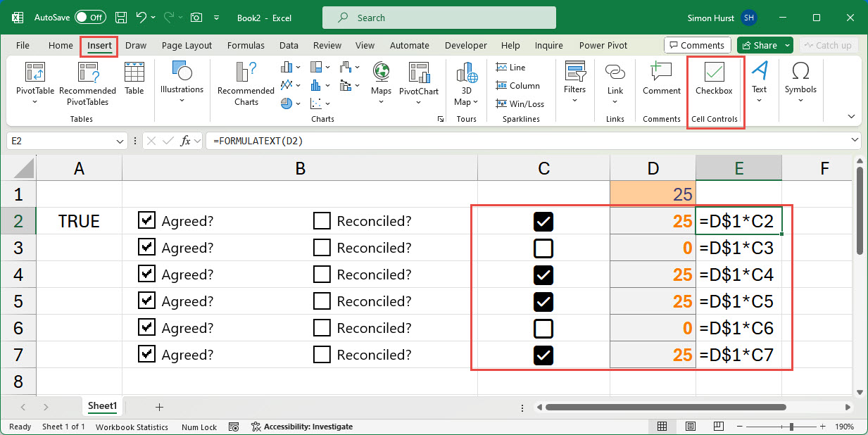Insert a Column sparkline

517,86
